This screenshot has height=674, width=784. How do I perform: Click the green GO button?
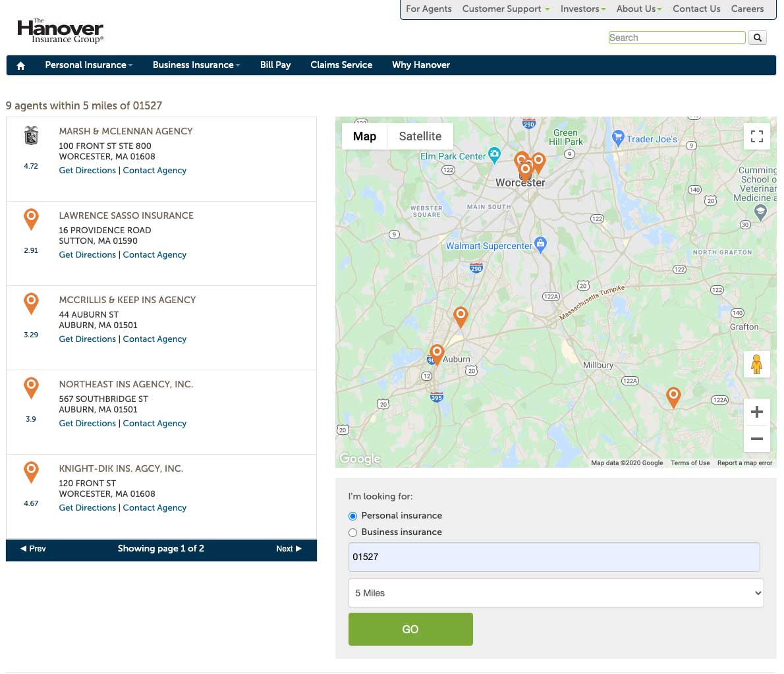[410, 629]
